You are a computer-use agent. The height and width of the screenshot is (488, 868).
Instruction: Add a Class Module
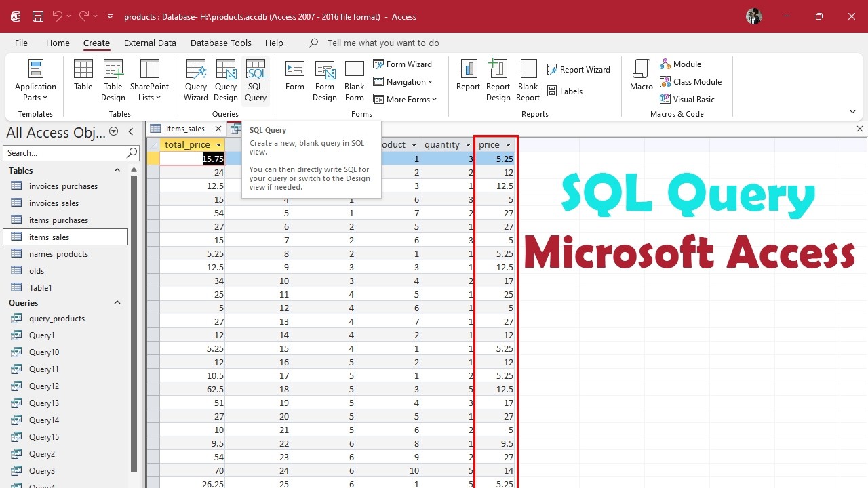point(691,82)
